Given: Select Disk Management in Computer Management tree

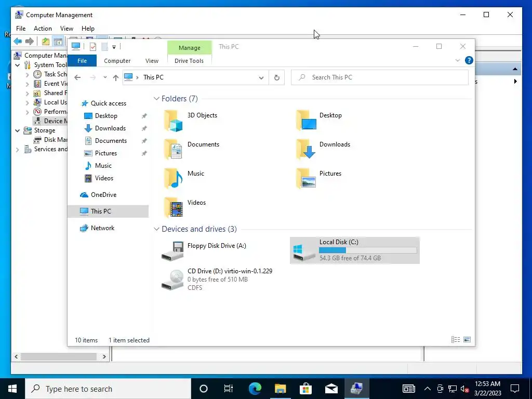Looking at the screenshot, I should click(x=50, y=140).
